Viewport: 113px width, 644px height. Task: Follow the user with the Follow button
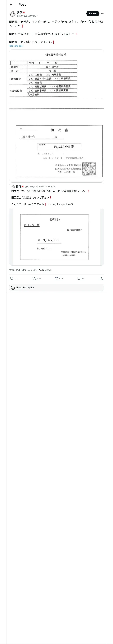(x=93, y=14)
